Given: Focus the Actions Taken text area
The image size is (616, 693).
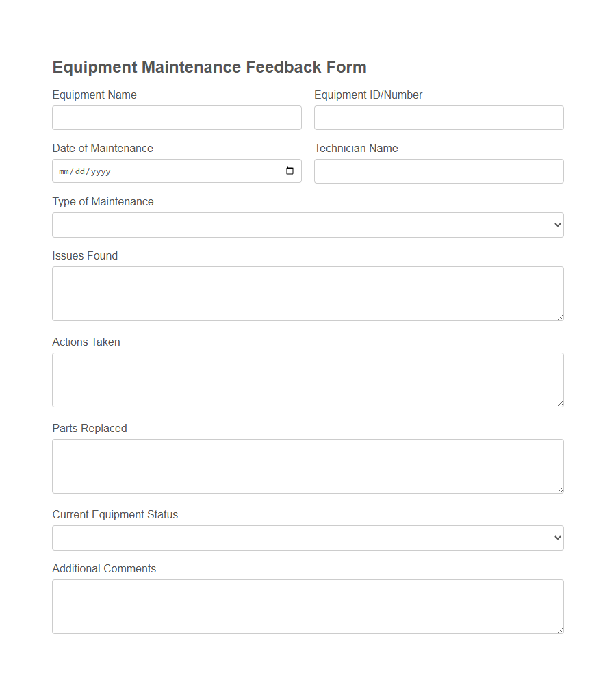Looking at the screenshot, I should point(308,379).
